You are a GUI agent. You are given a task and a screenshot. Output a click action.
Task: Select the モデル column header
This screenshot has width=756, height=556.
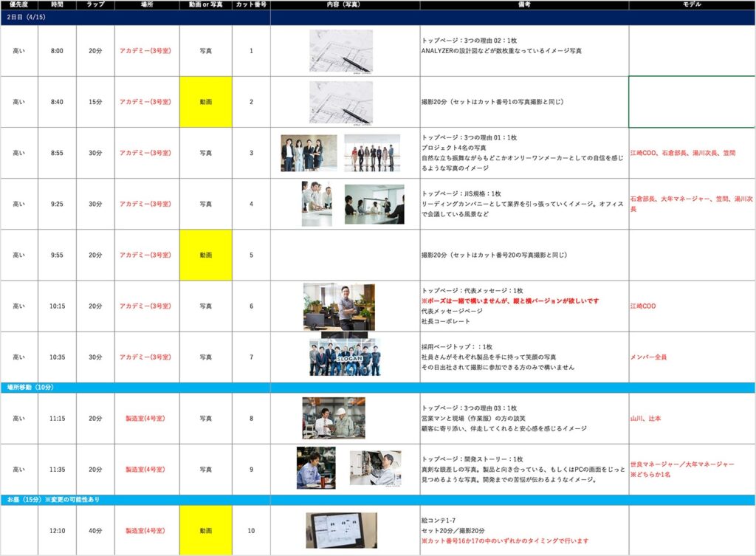691,5
